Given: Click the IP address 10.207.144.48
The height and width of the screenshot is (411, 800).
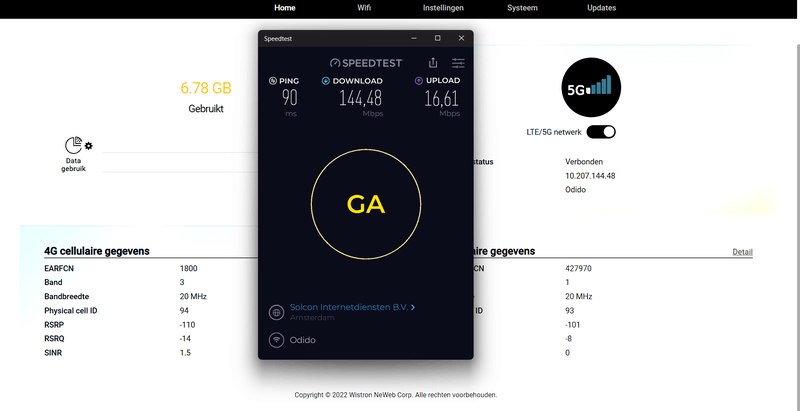Looking at the screenshot, I should coord(590,176).
